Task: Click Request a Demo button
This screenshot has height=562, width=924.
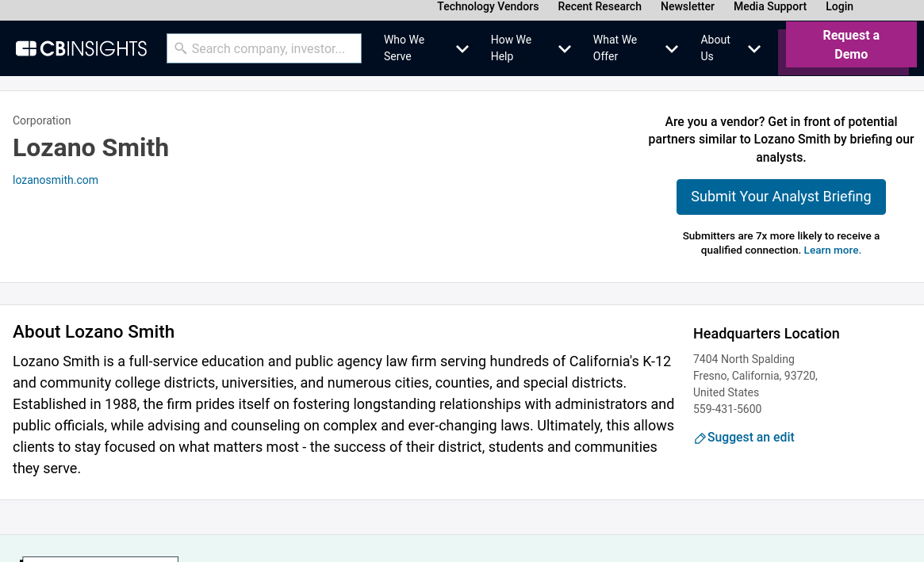Action: click(x=851, y=44)
